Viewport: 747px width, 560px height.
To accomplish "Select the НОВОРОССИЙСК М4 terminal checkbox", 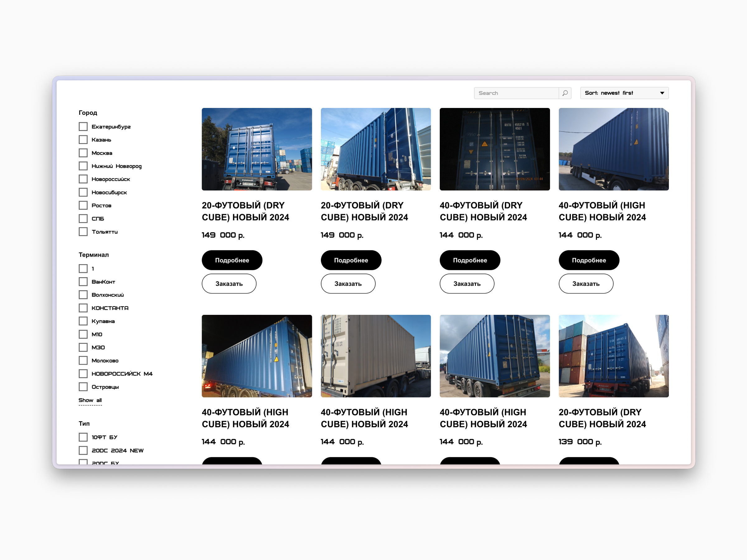I will 83,374.
